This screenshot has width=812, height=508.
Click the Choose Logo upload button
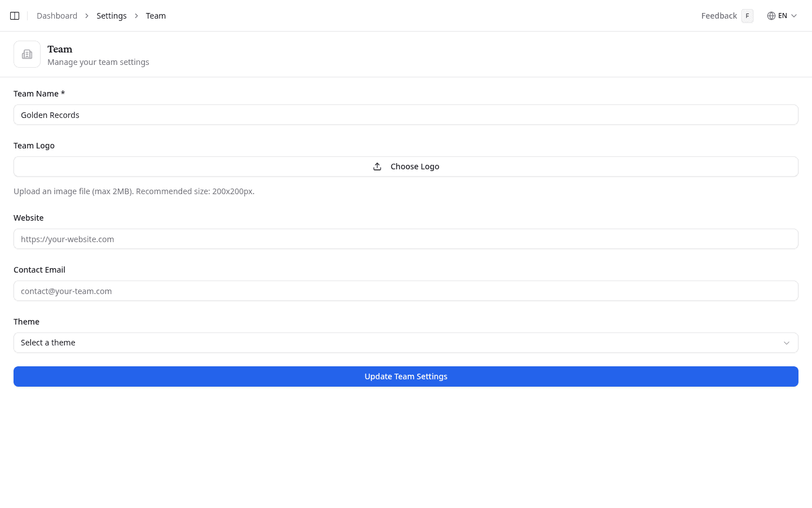406,166
